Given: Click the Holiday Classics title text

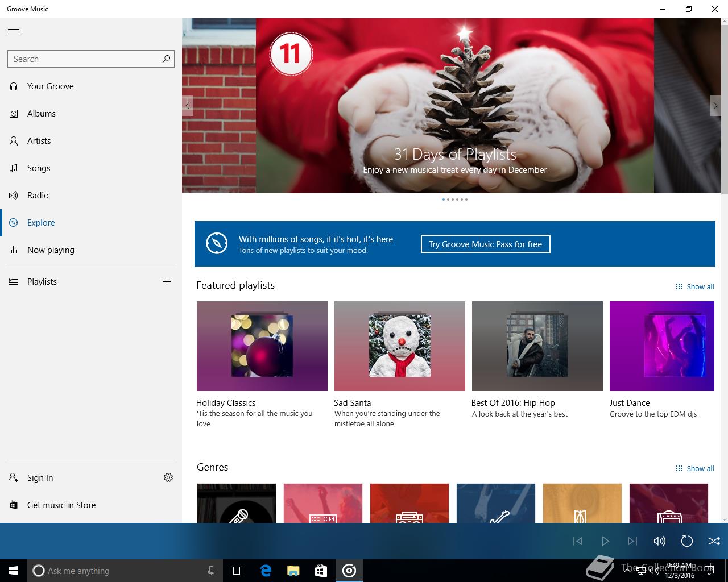Looking at the screenshot, I should [226, 402].
